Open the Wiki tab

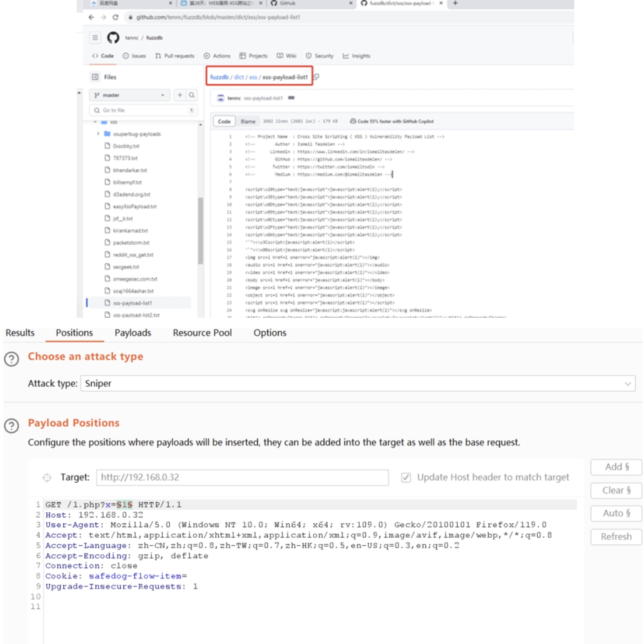point(286,56)
